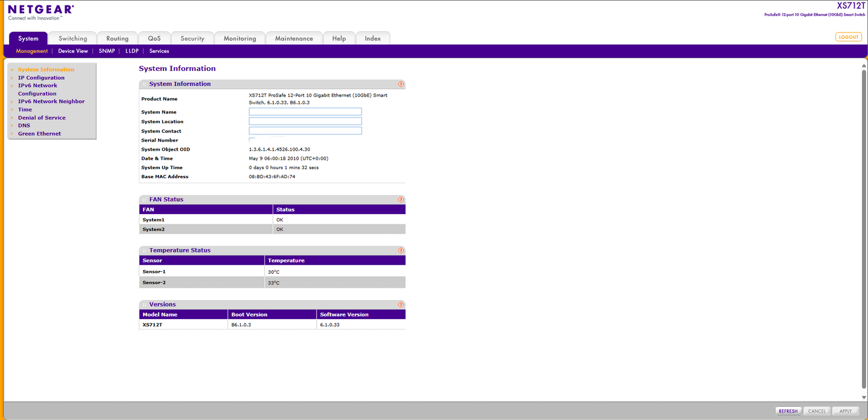This screenshot has height=420, width=868.
Task: Open the SNMP submenu
Action: [107, 51]
